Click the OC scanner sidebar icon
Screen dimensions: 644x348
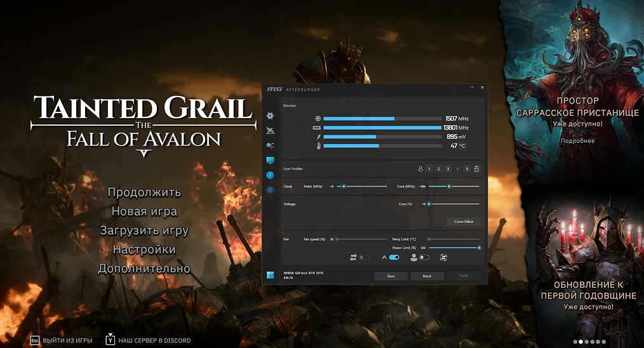[x=270, y=145]
